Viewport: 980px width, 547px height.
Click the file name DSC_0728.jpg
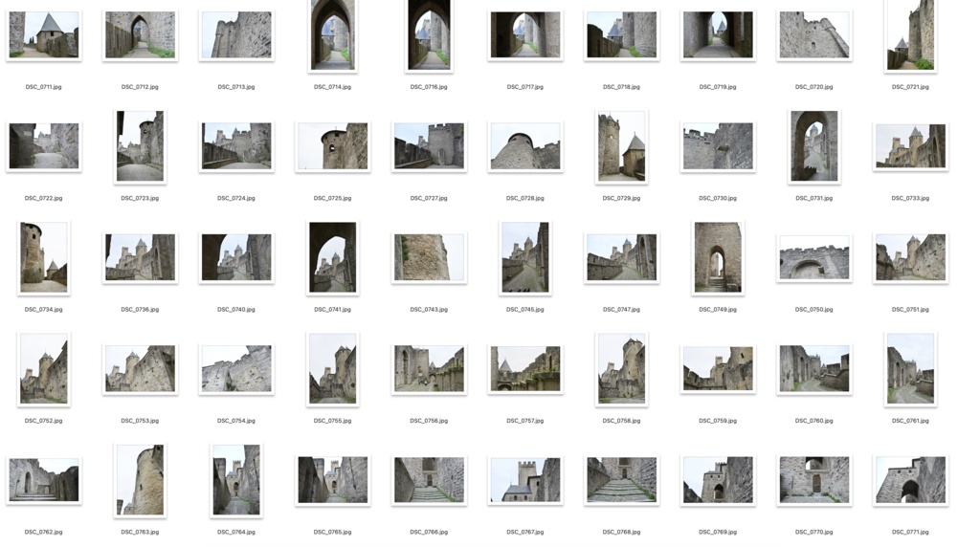[525, 198]
